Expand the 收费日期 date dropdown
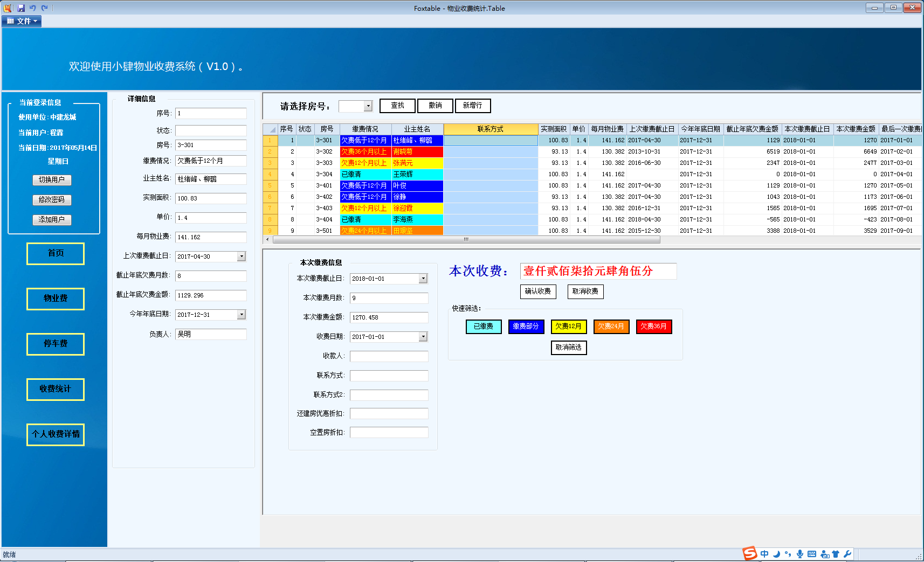Screen dimensions: 924x562 click(x=423, y=337)
